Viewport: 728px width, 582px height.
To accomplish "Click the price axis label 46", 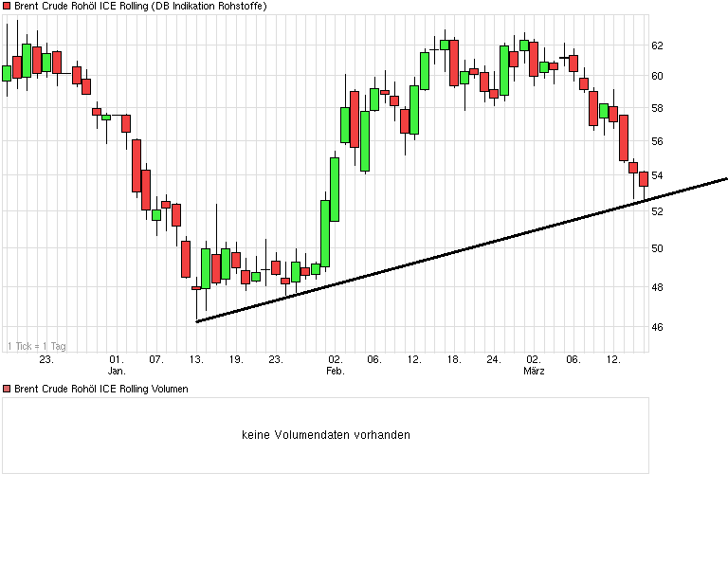I will [x=657, y=328].
